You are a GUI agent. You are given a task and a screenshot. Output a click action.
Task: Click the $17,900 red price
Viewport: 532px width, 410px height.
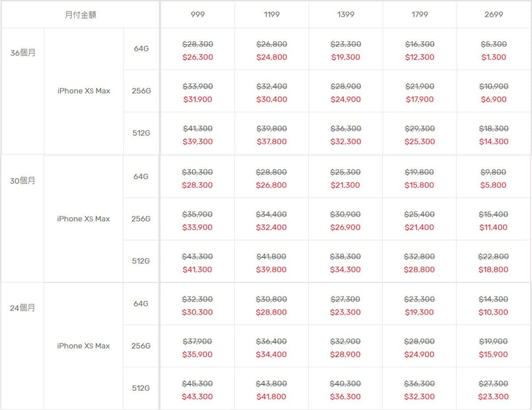(x=419, y=99)
